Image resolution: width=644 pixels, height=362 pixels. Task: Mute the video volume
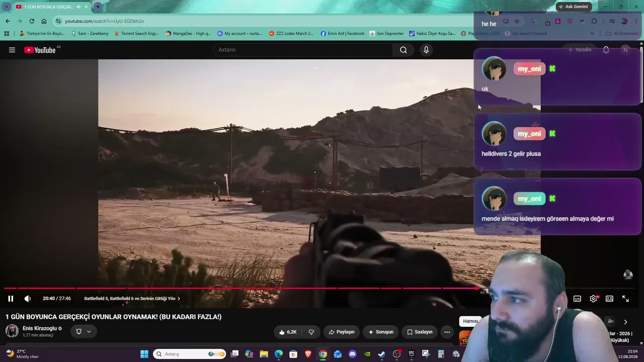click(x=28, y=299)
